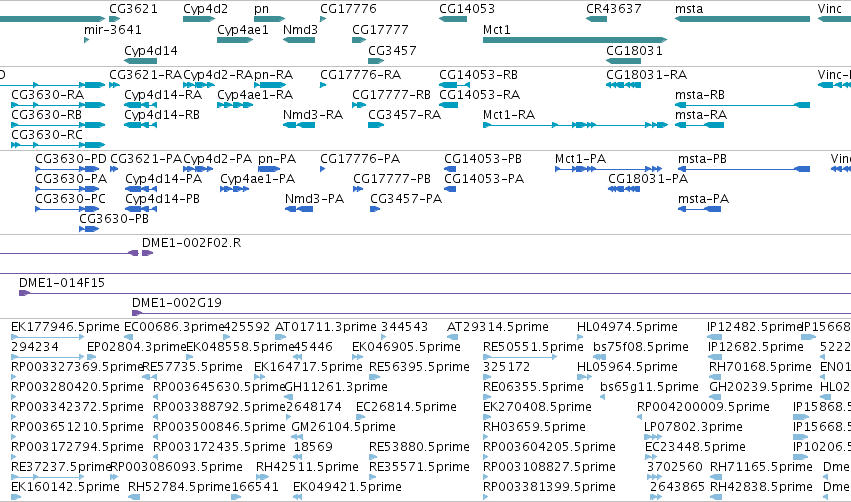Select the msta gene bar
This screenshot has height=502, width=851.
click(x=742, y=19)
